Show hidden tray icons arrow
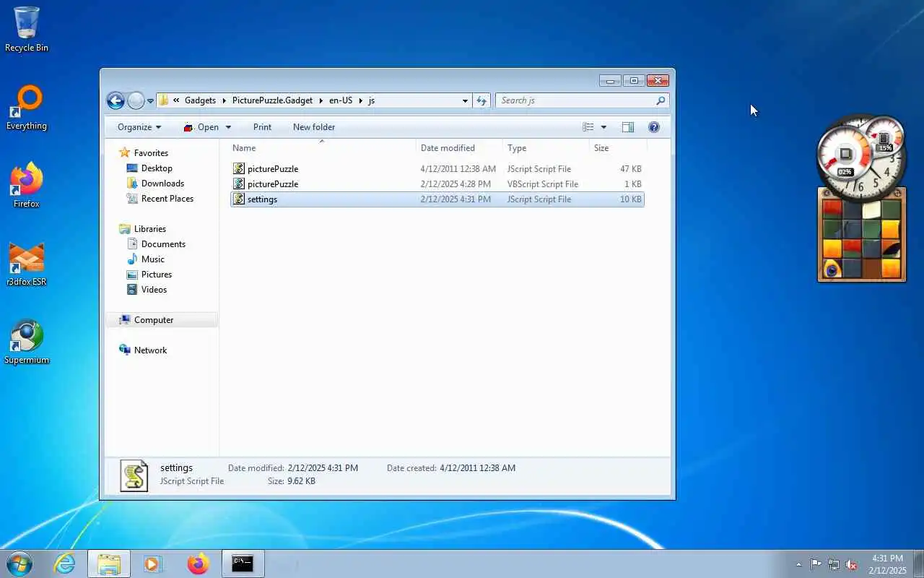Image resolution: width=924 pixels, height=578 pixels. pos(798,564)
